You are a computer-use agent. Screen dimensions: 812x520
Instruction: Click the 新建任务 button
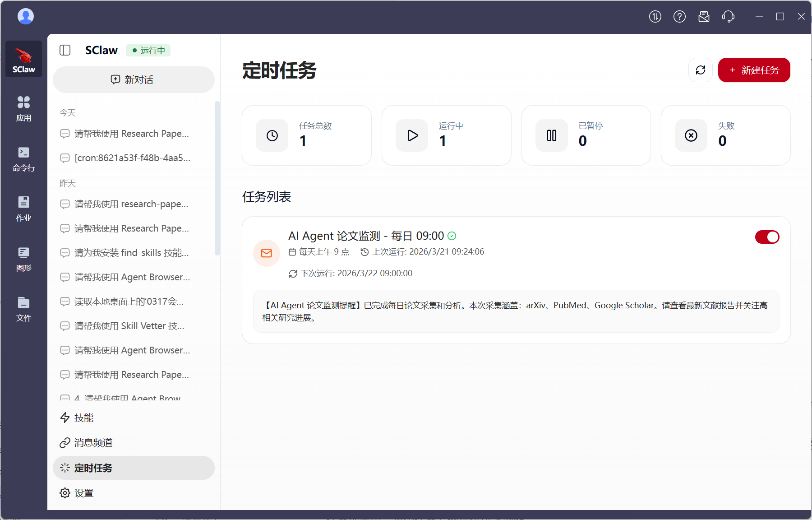click(x=754, y=70)
